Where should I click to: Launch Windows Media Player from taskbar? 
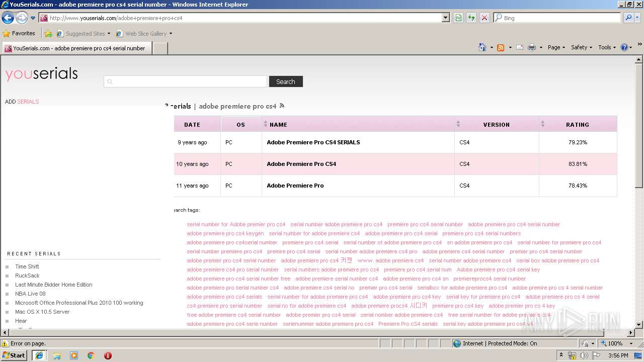tap(74, 355)
